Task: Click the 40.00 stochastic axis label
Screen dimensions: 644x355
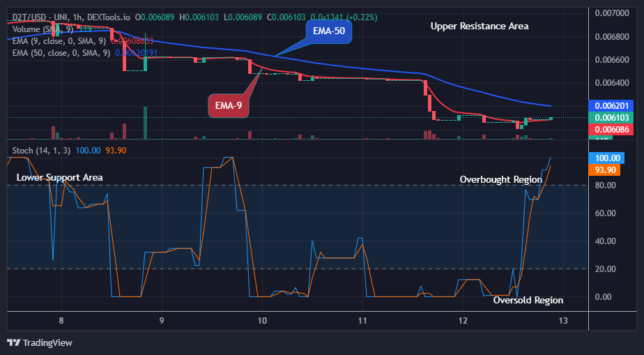Action: 605,241
